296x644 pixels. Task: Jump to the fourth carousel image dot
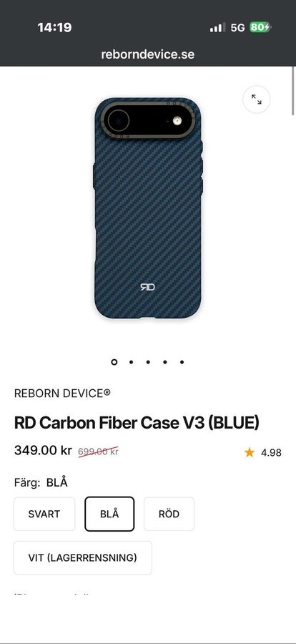click(164, 362)
